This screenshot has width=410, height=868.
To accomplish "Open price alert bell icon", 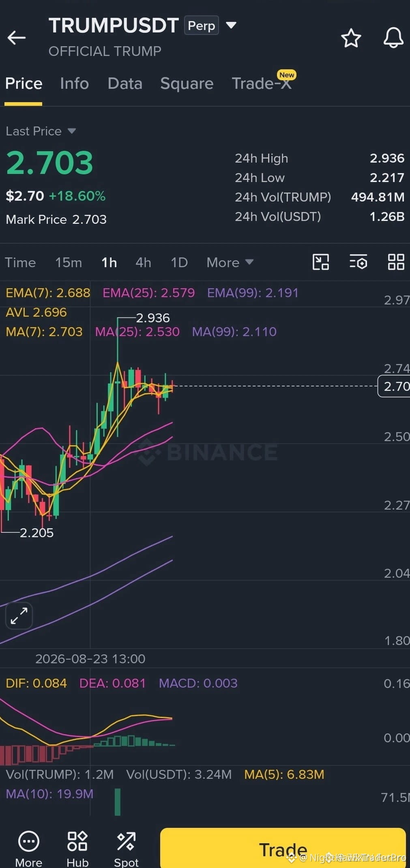I will (x=393, y=38).
